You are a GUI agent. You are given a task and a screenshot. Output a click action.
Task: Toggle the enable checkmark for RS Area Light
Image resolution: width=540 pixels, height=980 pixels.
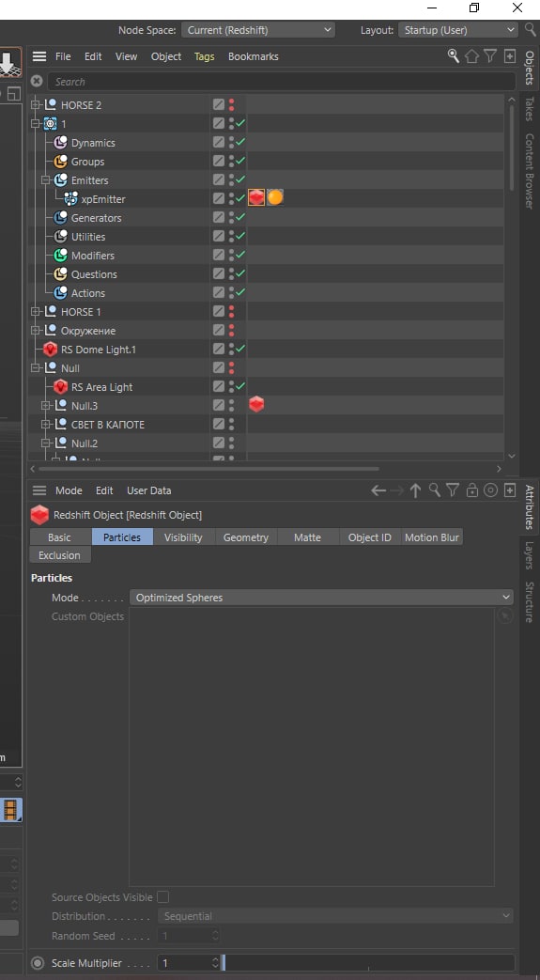[240, 386]
